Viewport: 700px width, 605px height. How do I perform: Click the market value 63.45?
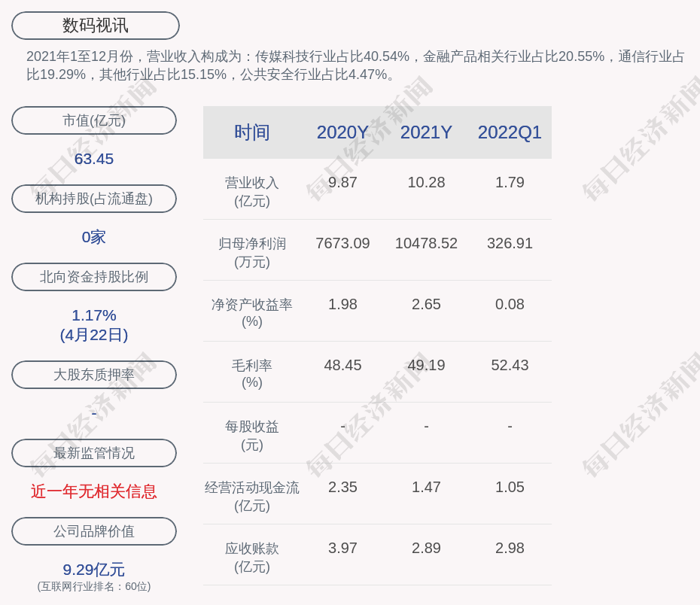click(x=94, y=159)
